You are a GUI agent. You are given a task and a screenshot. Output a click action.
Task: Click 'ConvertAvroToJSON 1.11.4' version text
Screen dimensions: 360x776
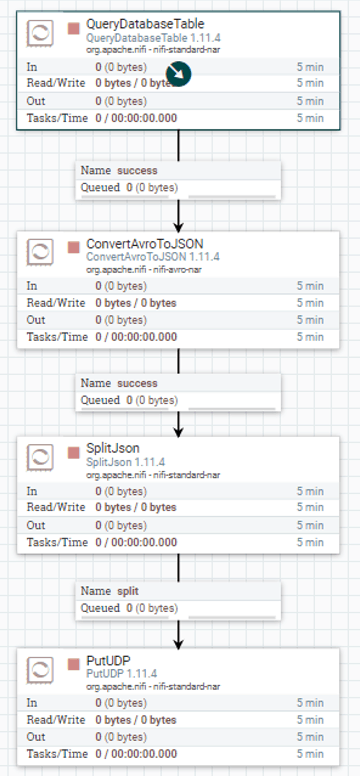pos(153,257)
